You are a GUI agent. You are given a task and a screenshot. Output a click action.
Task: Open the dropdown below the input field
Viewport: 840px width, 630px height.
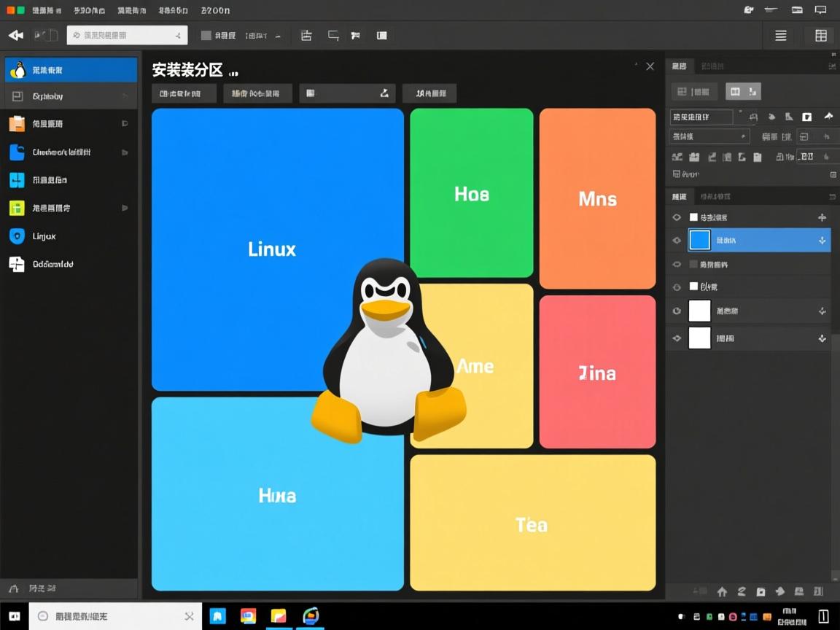tap(709, 136)
